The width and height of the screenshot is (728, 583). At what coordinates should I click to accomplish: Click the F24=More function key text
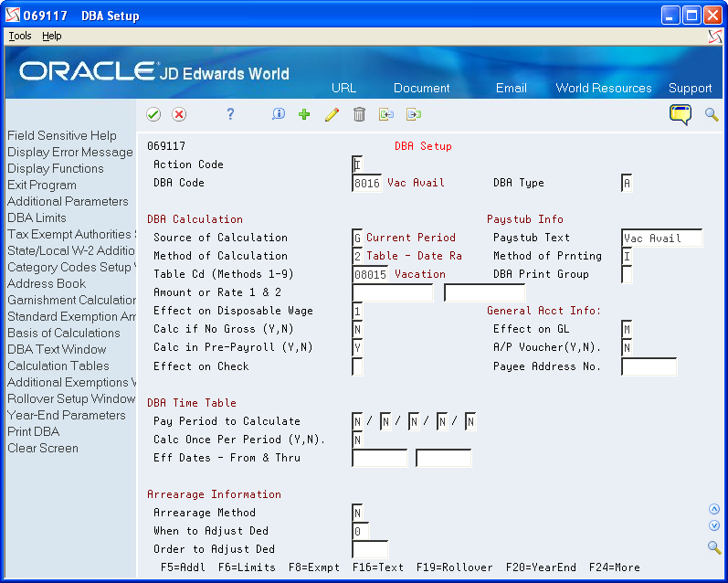(x=614, y=567)
